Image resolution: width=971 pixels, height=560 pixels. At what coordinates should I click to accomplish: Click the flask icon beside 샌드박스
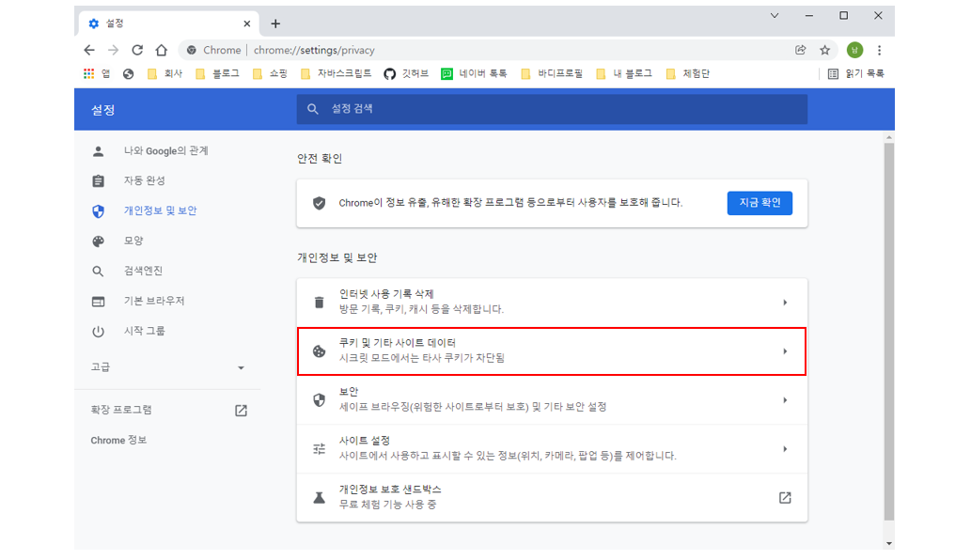[319, 497]
